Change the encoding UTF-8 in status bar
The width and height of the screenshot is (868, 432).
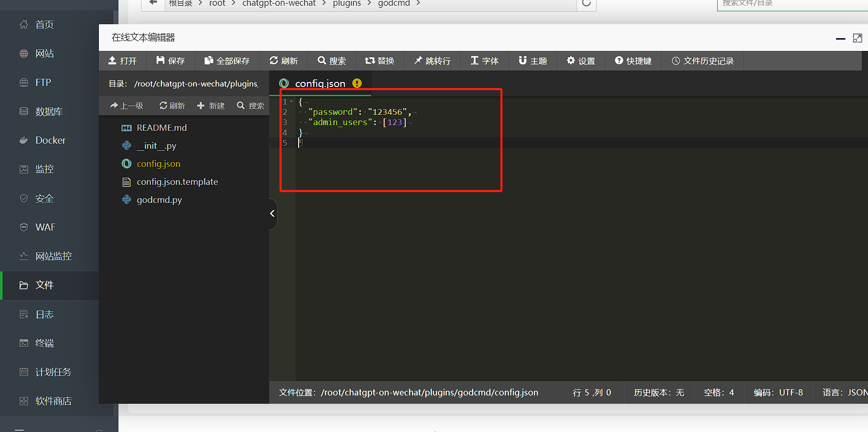click(778, 392)
